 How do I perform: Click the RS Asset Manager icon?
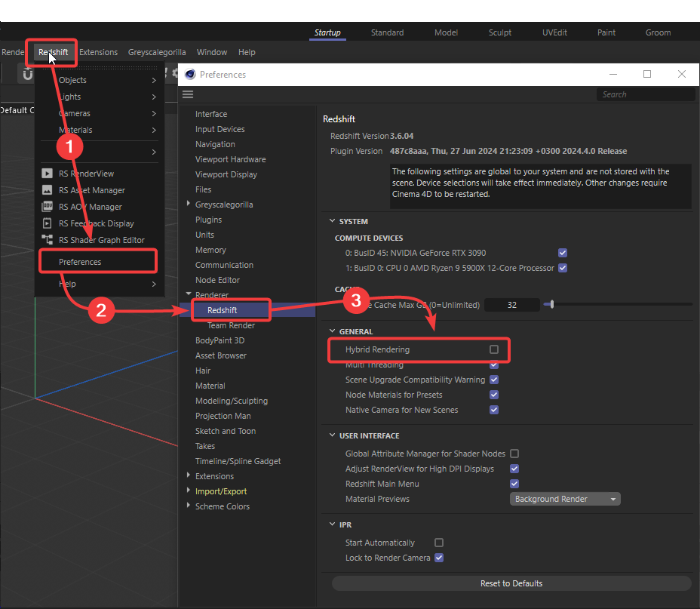click(47, 189)
